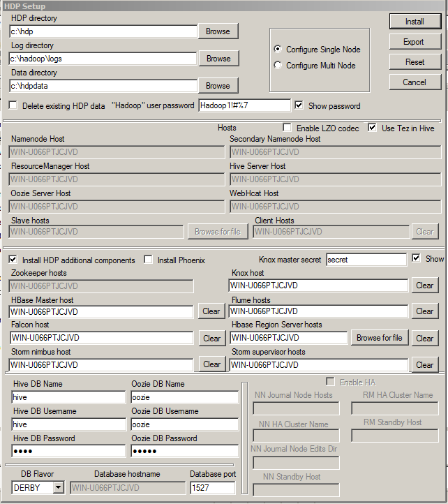Check the Install Phoenix option
The image size is (448, 504).
(x=148, y=260)
